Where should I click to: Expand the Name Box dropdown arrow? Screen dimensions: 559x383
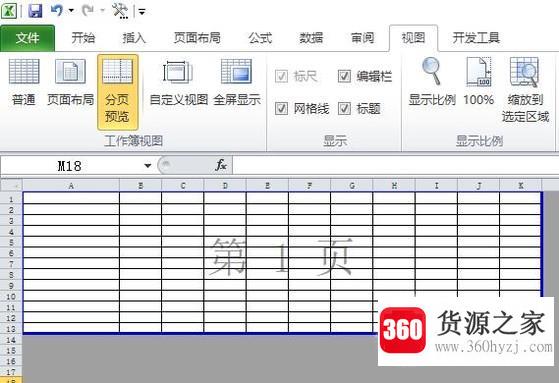pos(148,166)
